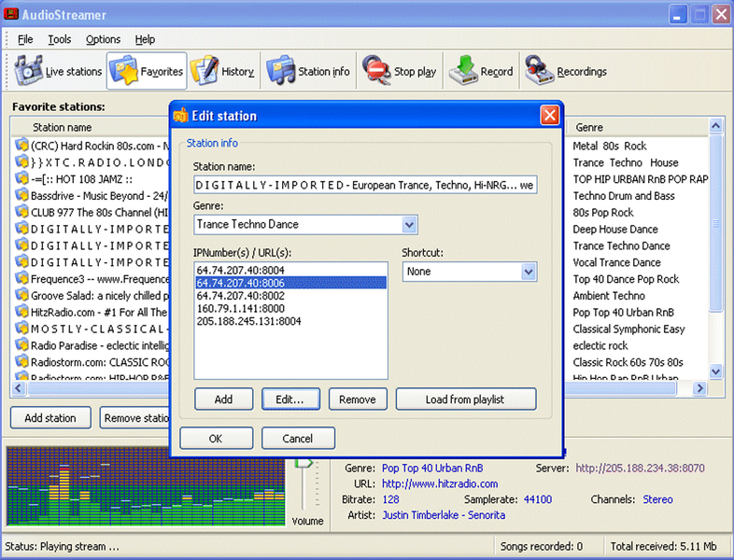Image resolution: width=734 pixels, height=560 pixels.
Task: Cancel the Edit station dialog
Action: [x=298, y=439]
